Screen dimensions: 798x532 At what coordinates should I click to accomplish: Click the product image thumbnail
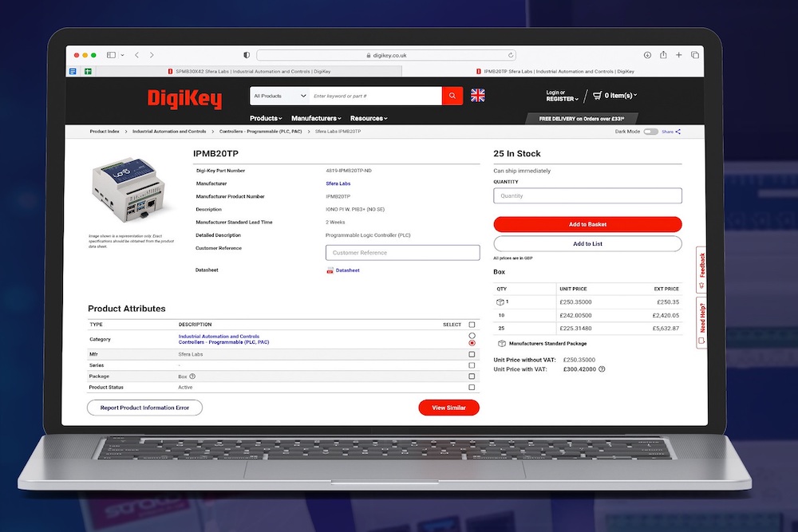(130, 190)
